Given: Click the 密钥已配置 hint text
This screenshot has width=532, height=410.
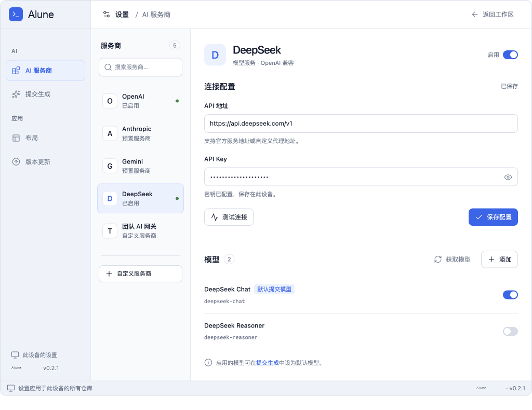Looking at the screenshot, I should [x=241, y=194].
